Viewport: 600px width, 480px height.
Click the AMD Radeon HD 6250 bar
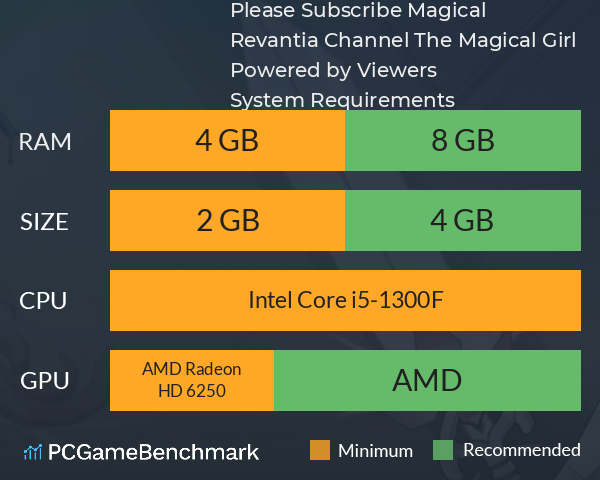point(192,380)
